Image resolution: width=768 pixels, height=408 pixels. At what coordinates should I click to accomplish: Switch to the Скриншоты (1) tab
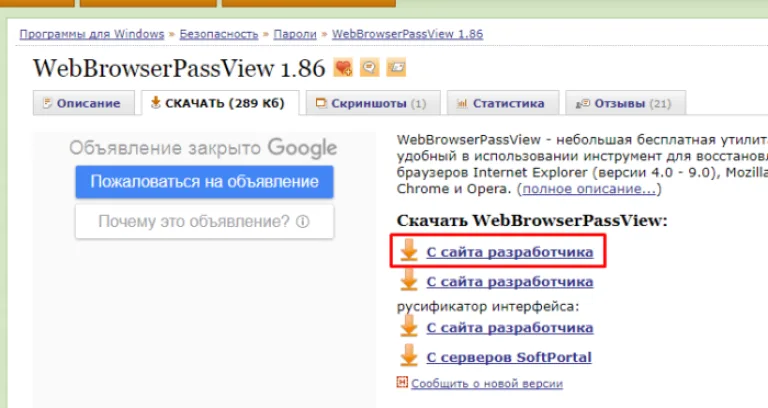click(373, 103)
